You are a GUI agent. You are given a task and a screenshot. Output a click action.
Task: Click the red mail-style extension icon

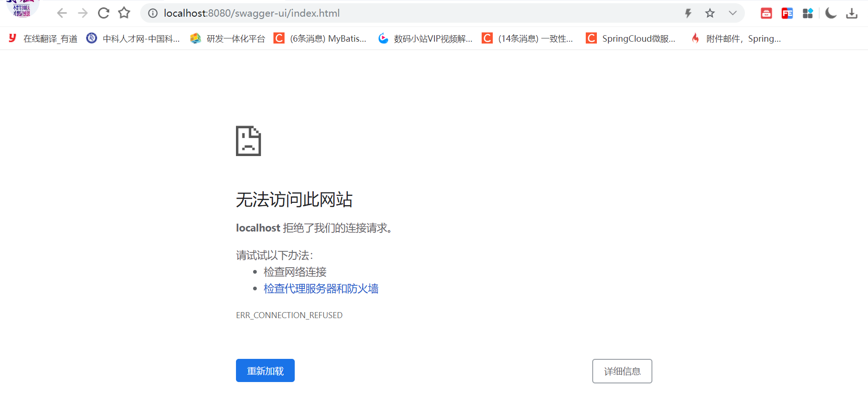coord(766,13)
